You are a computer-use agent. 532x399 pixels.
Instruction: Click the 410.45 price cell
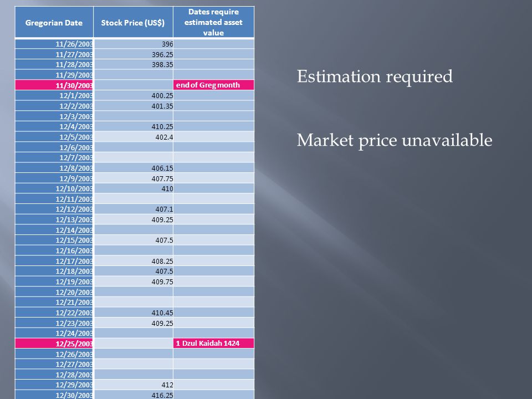[133, 313]
